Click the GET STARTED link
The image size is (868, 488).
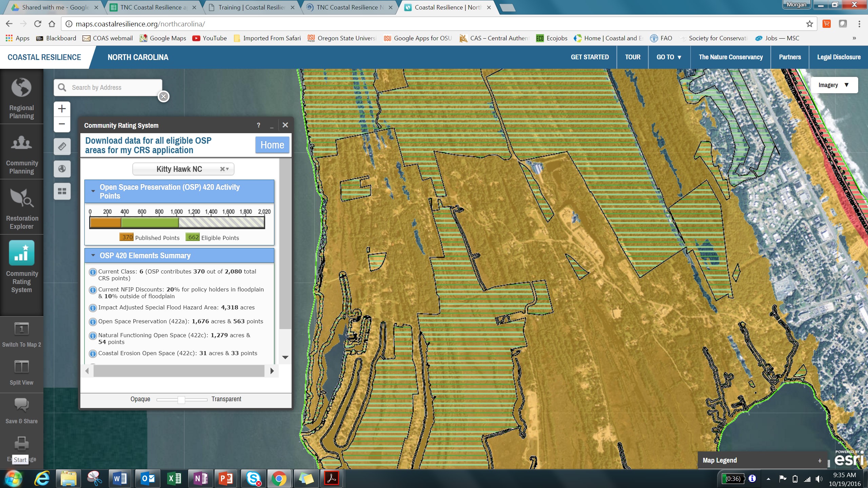589,57
